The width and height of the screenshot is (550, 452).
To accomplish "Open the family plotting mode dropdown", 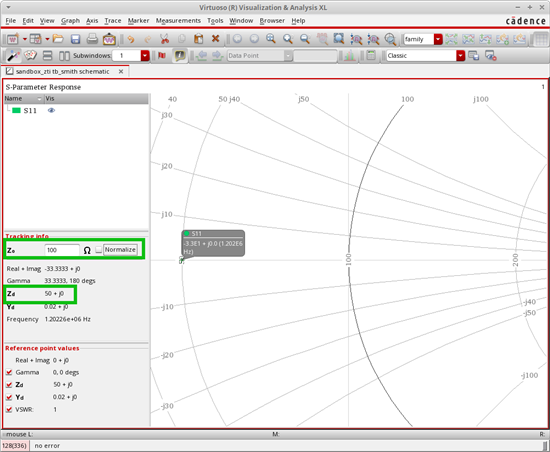I will pos(438,39).
